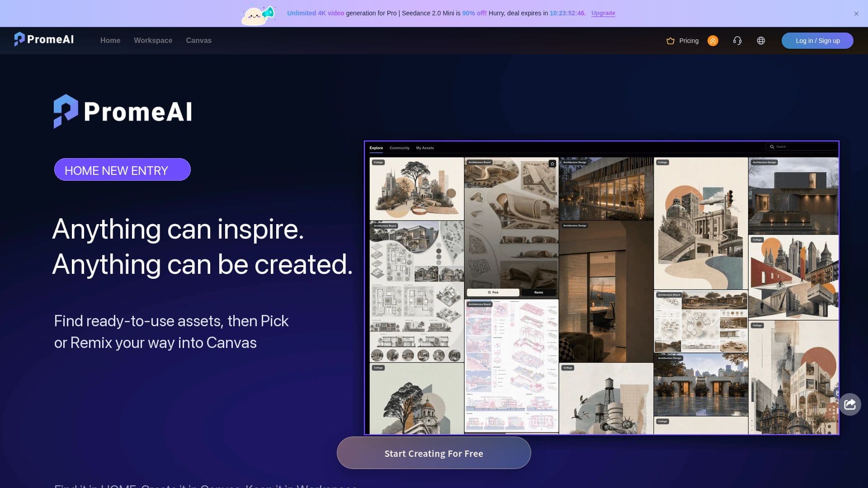868x488 pixels.
Task: Go to the Home nav item
Action: pos(110,40)
